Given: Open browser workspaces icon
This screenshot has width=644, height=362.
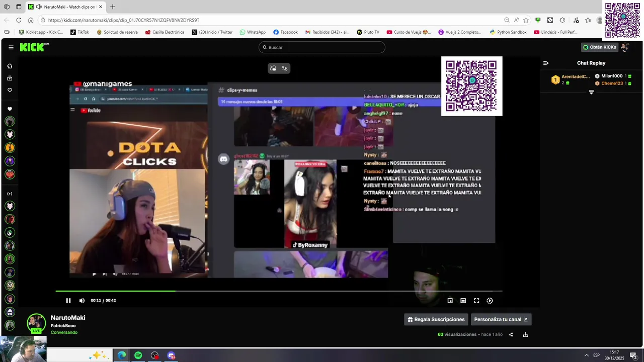Looking at the screenshot, I should click(x=7, y=7).
